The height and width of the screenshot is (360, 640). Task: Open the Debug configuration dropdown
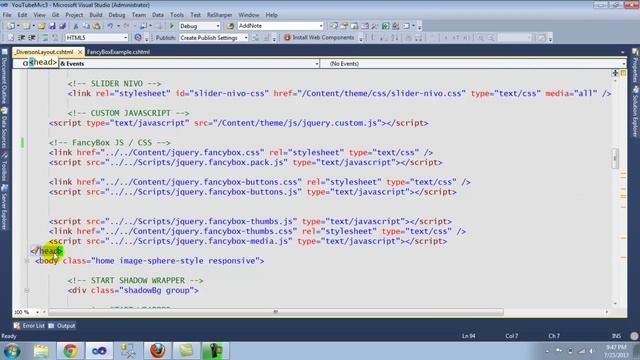[x=199, y=26]
